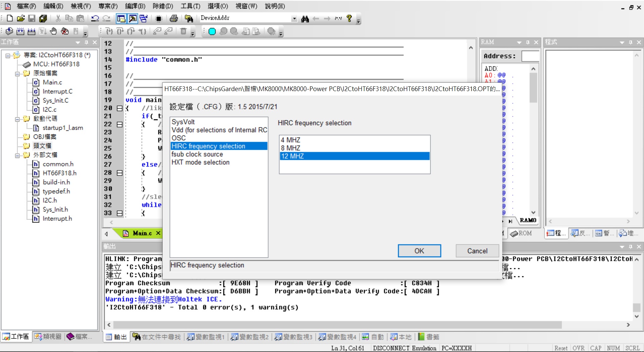The width and height of the screenshot is (644, 352).
Task: Click the open folder icon in toolbar
Action: click(x=21, y=18)
